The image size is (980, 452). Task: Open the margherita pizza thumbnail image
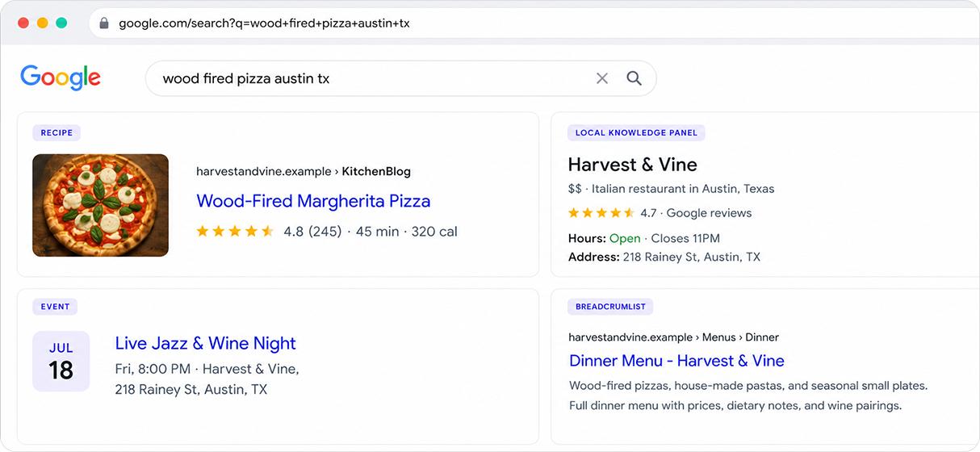100,205
